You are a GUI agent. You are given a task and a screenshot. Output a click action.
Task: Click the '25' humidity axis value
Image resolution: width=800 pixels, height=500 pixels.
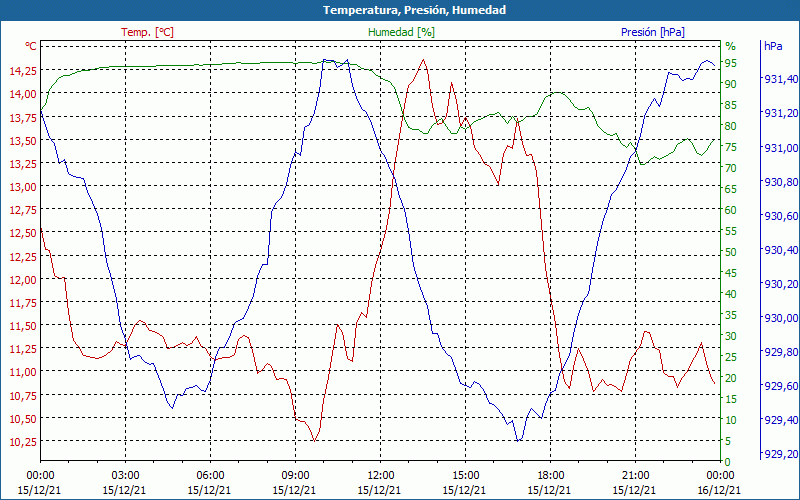pos(731,357)
